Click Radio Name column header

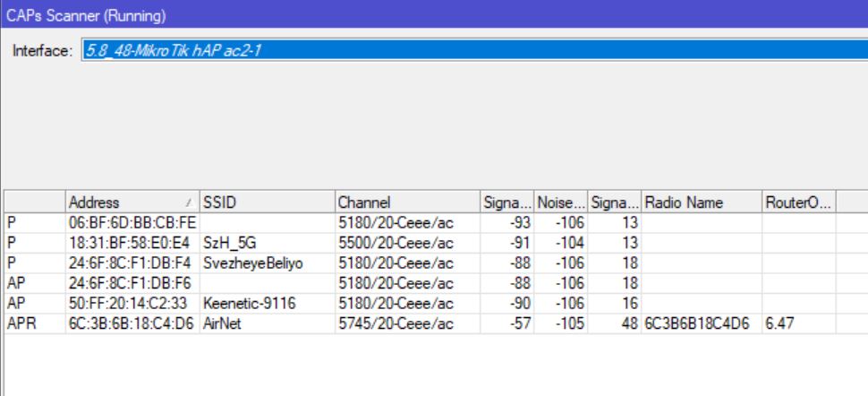702,202
